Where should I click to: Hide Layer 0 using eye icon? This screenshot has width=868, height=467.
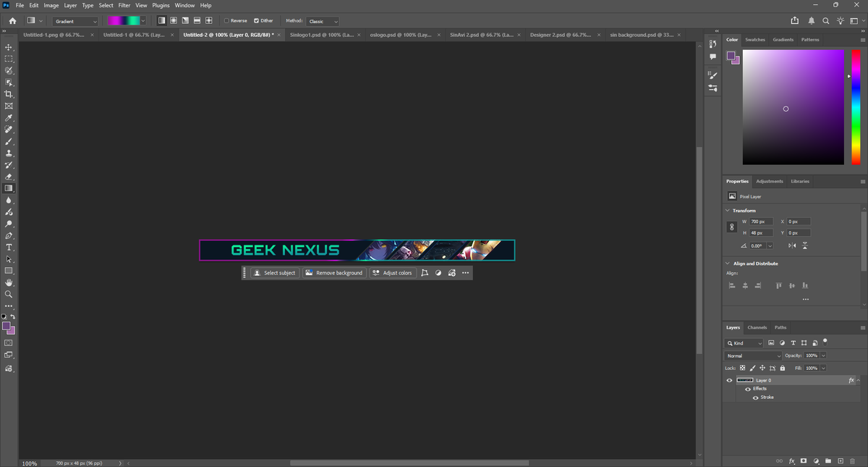[x=729, y=380]
